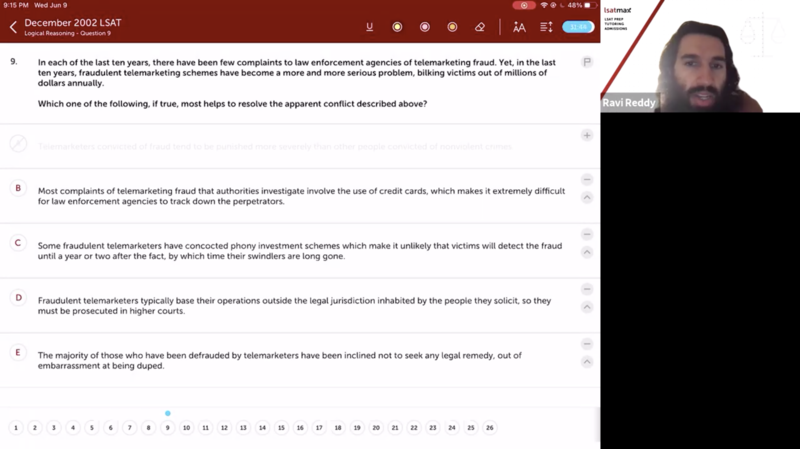
Task: Restore eliminated answer A with plus button
Action: 587,135
